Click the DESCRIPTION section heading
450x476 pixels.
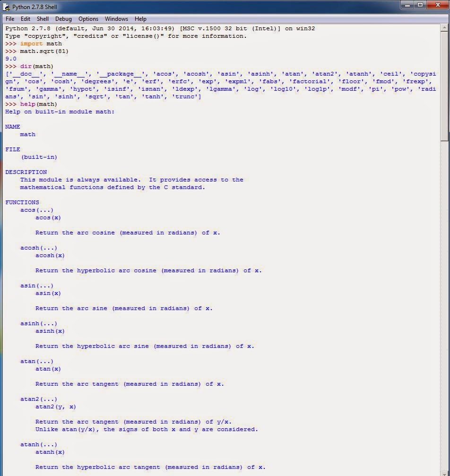point(26,172)
